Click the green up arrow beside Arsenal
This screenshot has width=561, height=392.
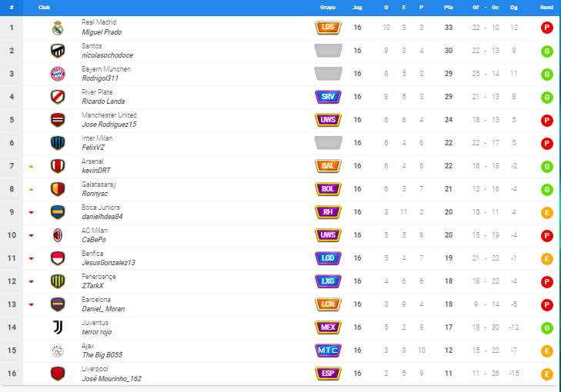point(32,166)
